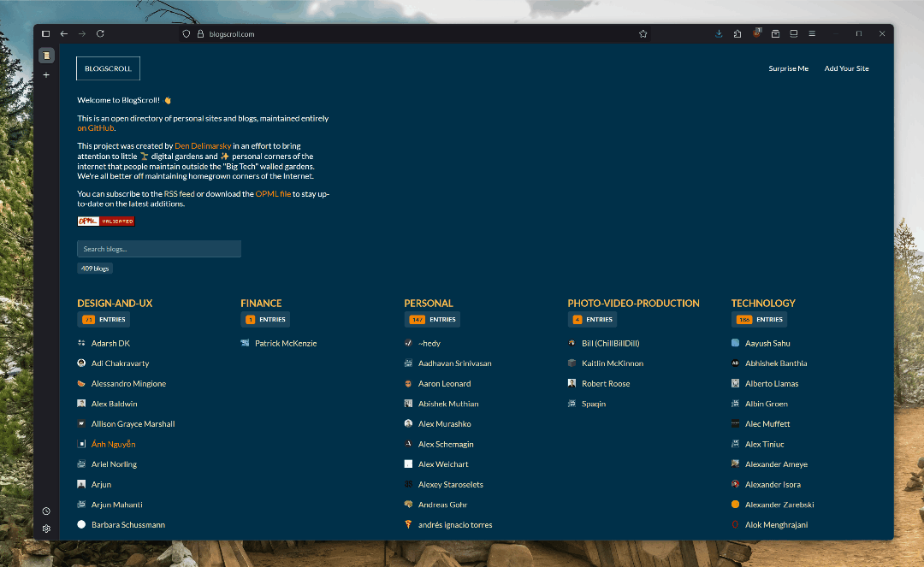Reload the page with refresh icon

point(100,34)
